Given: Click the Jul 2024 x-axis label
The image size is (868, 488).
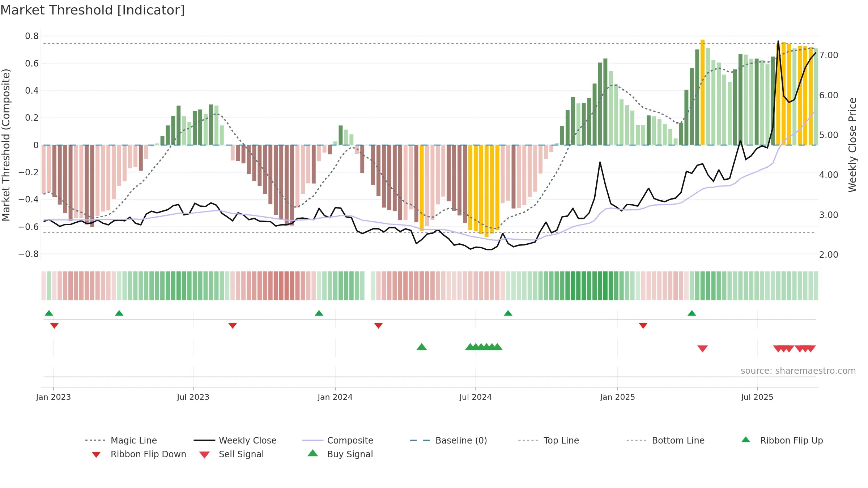Looking at the screenshot, I should (476, 397).
